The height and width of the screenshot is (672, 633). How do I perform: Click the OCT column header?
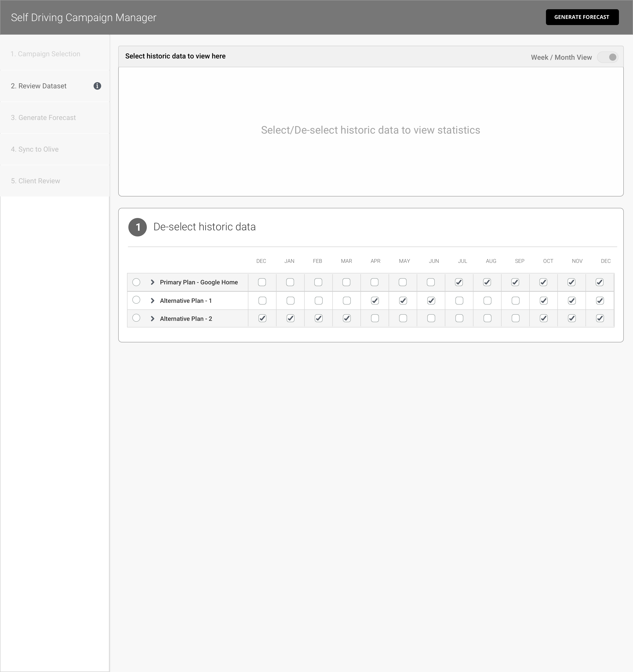coord(548,261)
